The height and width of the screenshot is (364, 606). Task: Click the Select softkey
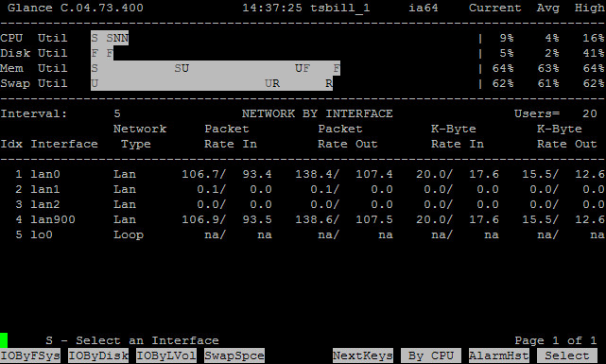pos(567,355)
